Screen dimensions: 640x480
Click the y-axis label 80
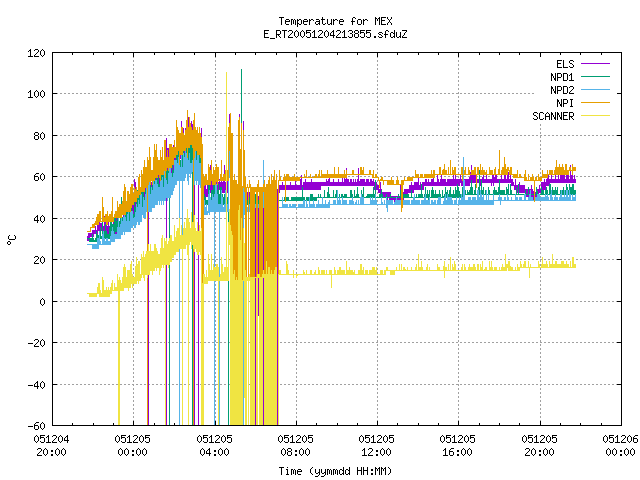(39, 136)
